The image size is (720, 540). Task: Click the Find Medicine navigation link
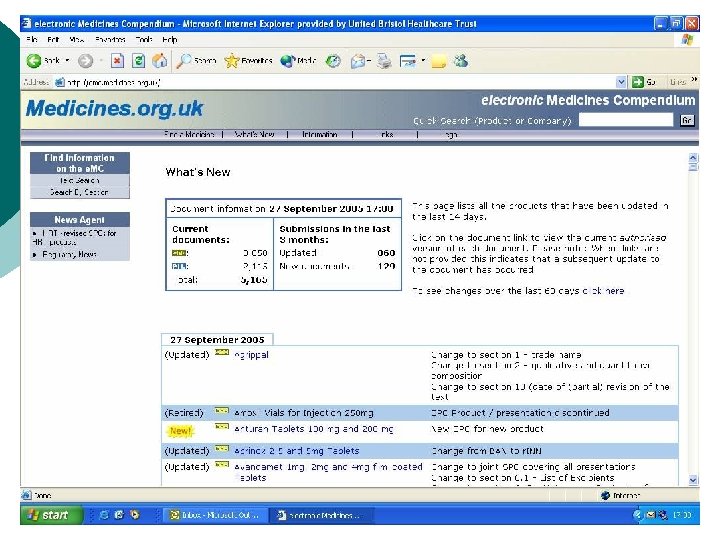coord(189,135)
